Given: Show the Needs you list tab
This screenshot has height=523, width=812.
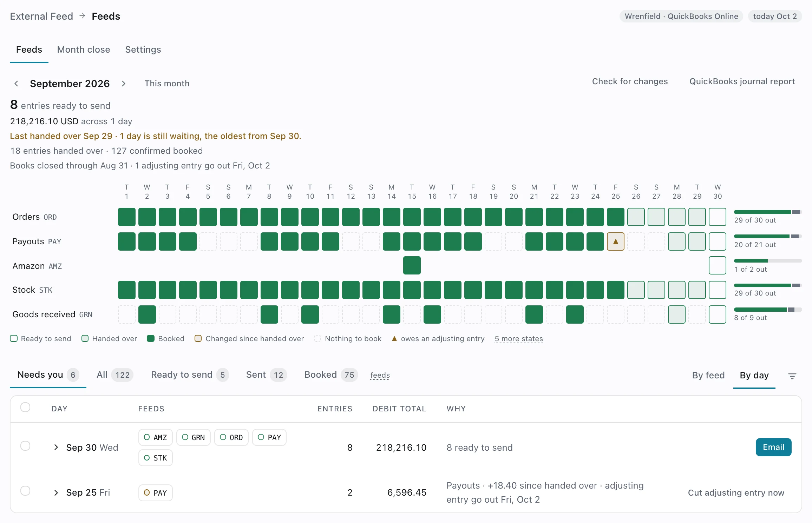Looking at the screenshot, I should [x=48, y=375].
